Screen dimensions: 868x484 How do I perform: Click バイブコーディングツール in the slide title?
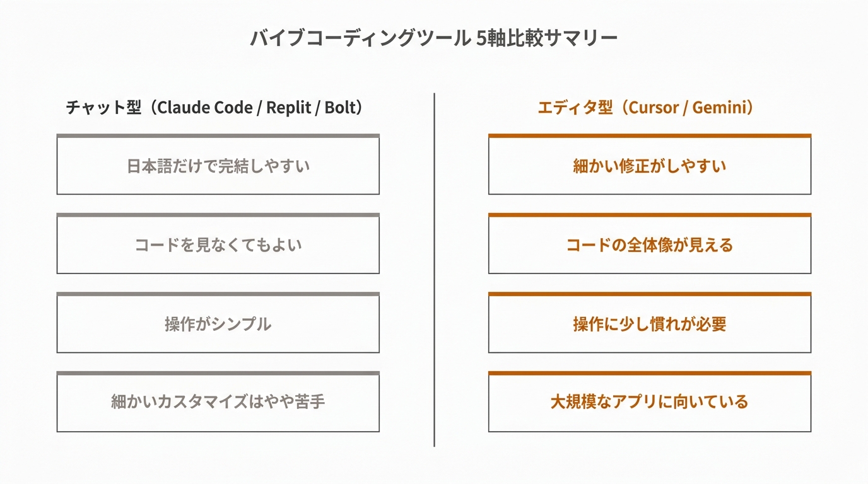click(x=360, y=38)
